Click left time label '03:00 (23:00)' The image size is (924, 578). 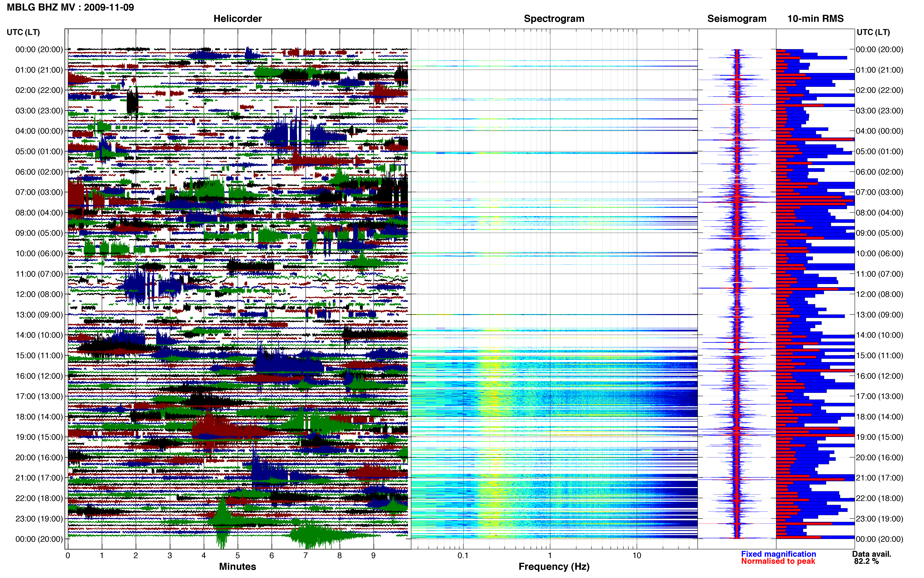click(x=39, y=110)
